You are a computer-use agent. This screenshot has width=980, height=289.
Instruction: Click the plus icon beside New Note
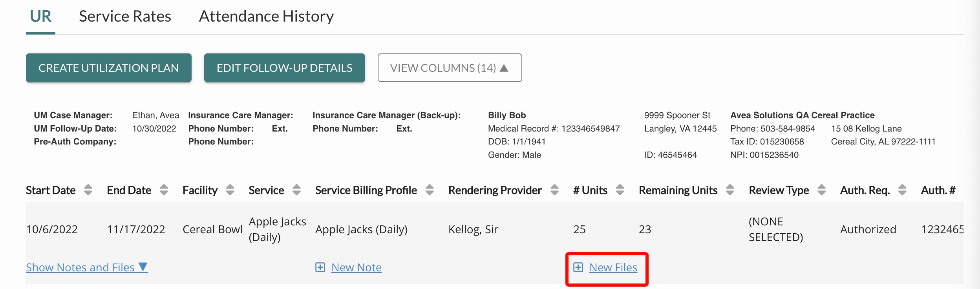click(x=320, y=267)
